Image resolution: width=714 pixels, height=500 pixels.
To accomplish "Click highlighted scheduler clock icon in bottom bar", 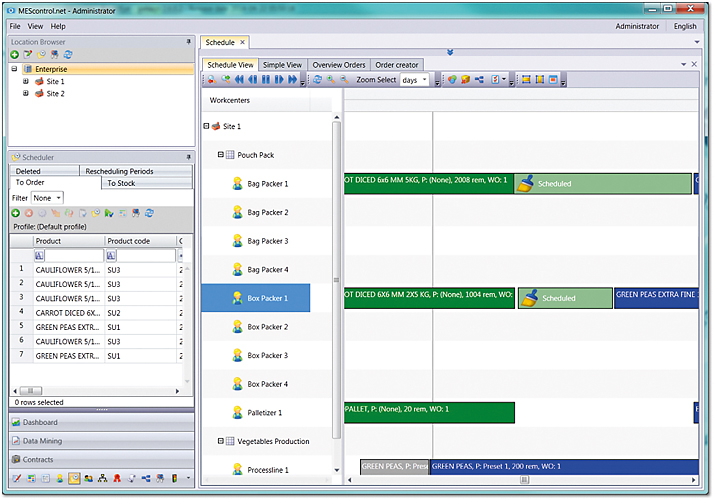I will pyautogui.click(x=74, y=478).
